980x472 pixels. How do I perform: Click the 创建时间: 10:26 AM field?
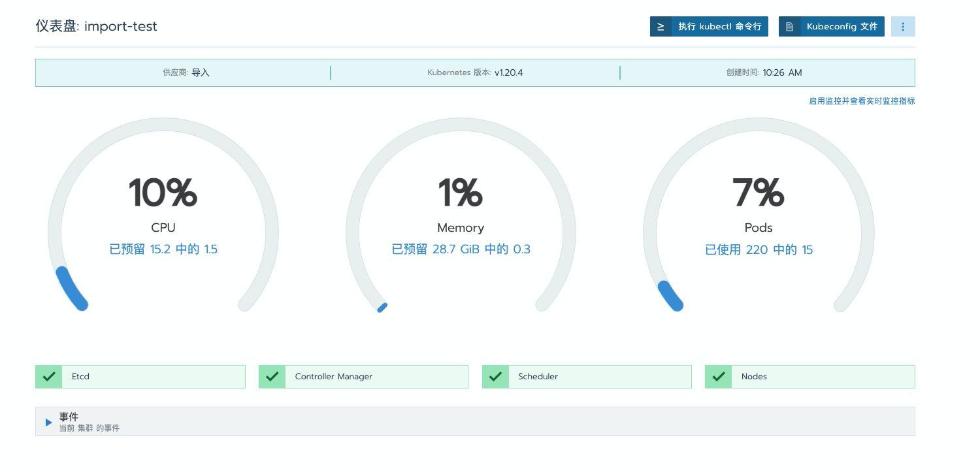tap(764, 72)
